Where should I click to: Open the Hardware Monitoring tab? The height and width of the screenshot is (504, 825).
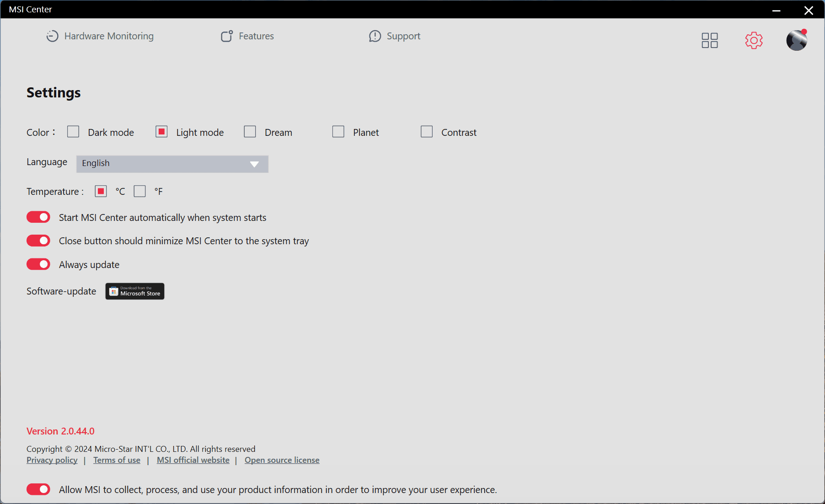(x=100, y=36)
